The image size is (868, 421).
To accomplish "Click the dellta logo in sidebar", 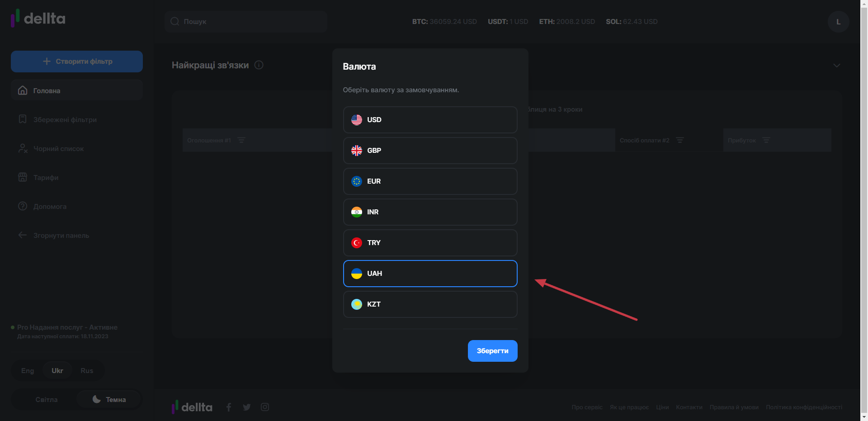I will coord(38,19).
